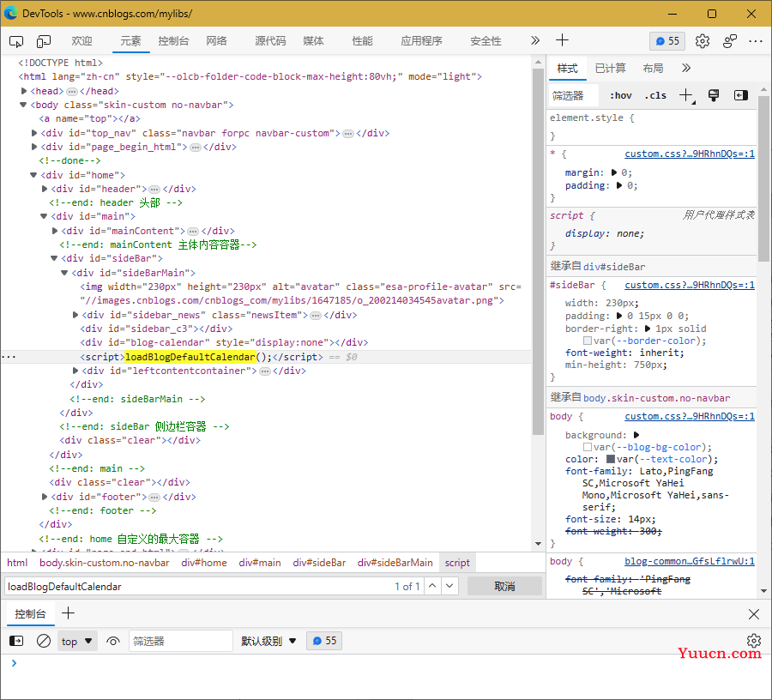Click 取消 to cancel search

pos(504,586)
